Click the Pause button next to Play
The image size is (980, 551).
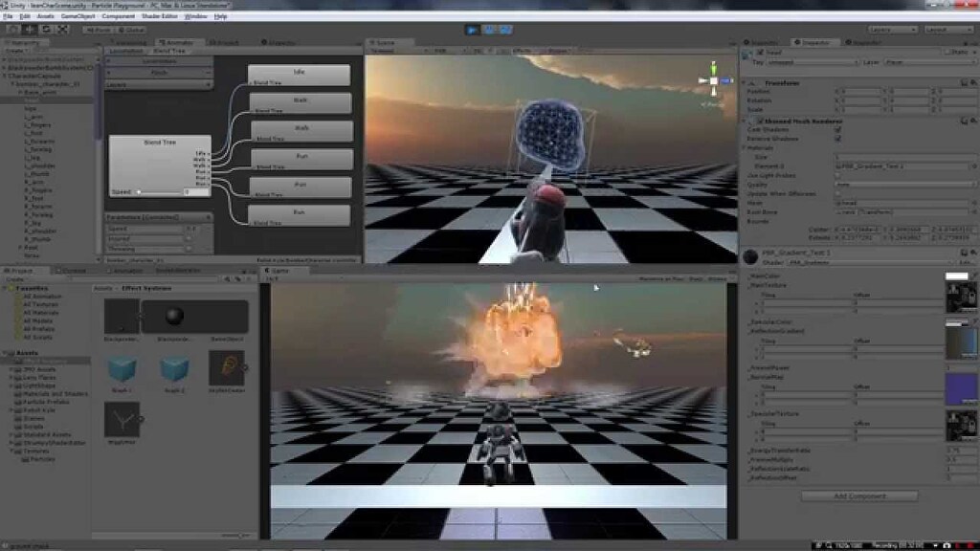point(488,30)
